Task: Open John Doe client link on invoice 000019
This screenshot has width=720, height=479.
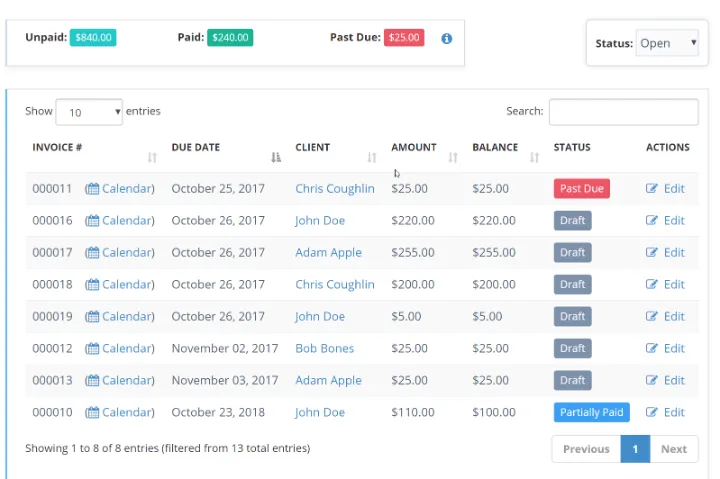Action: pos(320,316)
